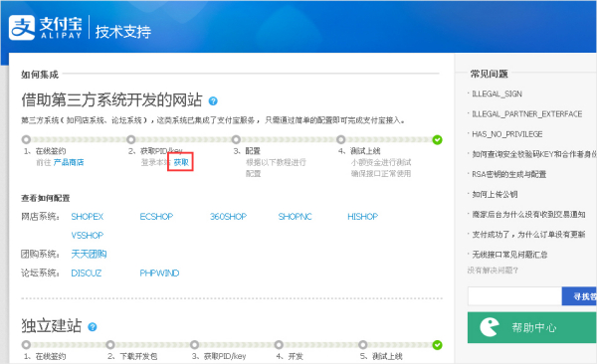Click step circle above 5、测试上线
The image size is (597, 364).
[x=363, y=345]
